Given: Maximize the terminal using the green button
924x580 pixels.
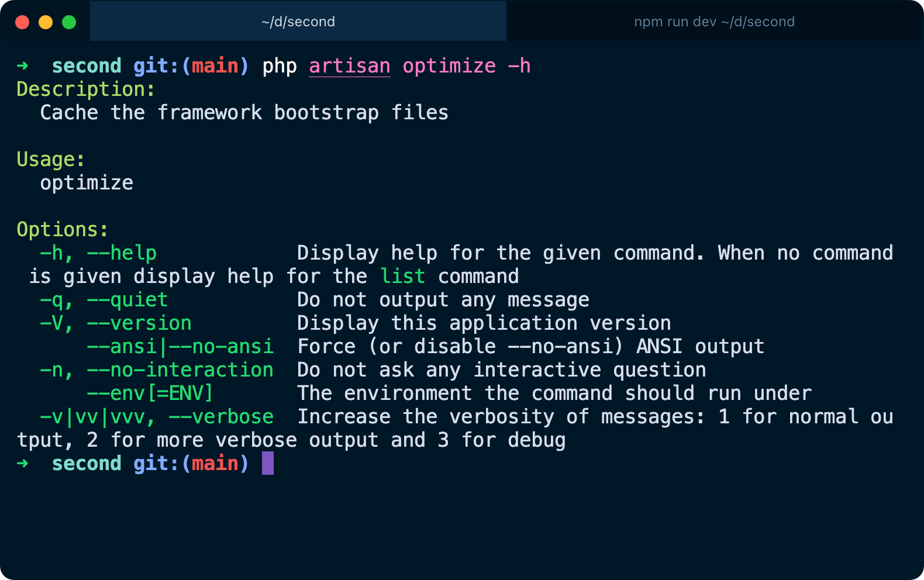Looking at the screenshot, I should 69,22.
